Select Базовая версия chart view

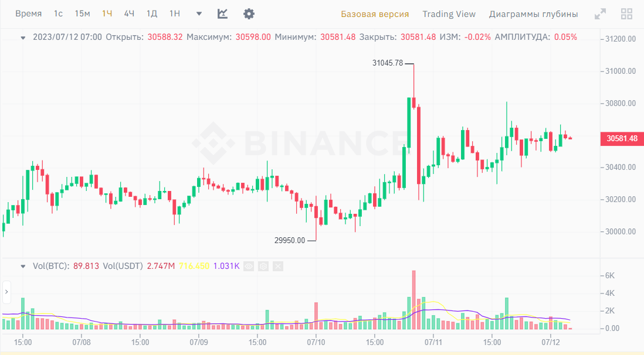[x=375, y=14]
